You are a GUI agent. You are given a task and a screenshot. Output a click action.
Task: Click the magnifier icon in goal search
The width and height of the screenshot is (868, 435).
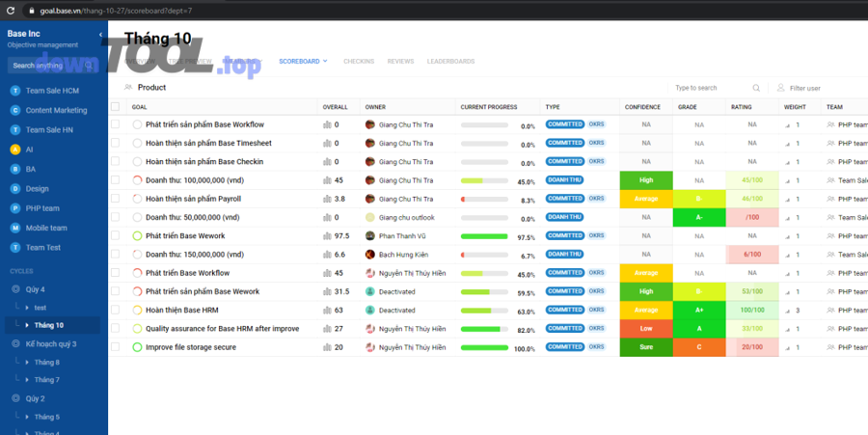click(756, 88)
